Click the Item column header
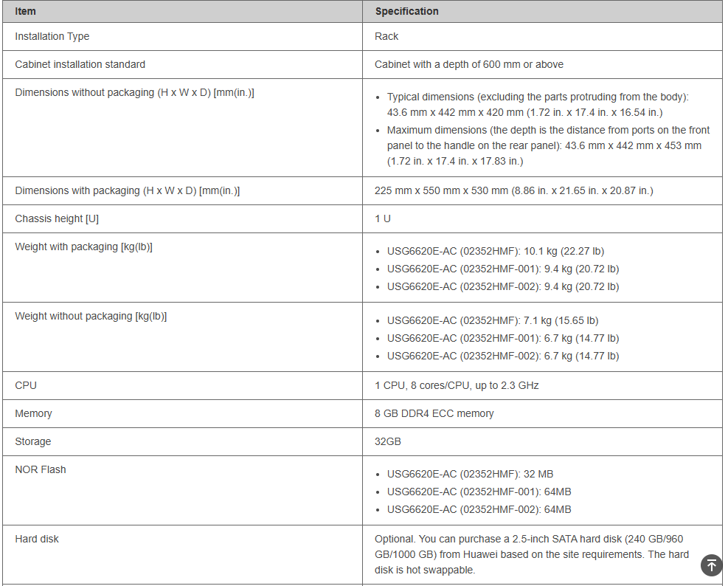This screenshot has height=586, width=728. tap(26, 11)
